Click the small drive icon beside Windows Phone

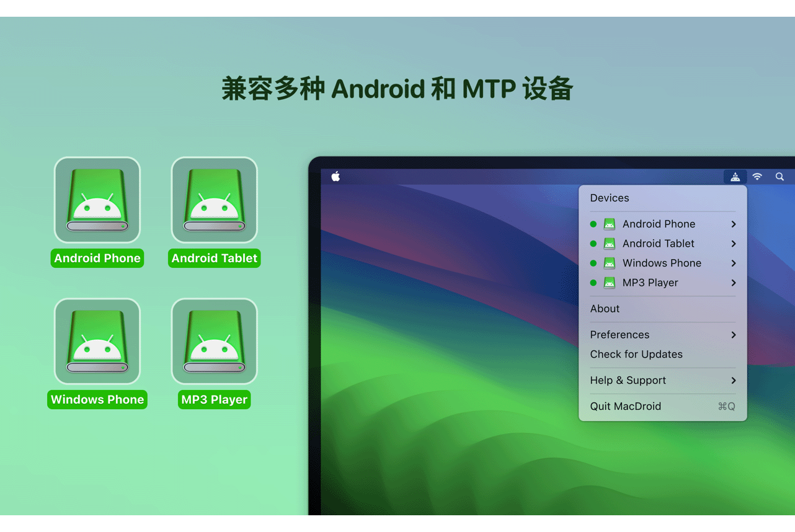click(610, 263)
